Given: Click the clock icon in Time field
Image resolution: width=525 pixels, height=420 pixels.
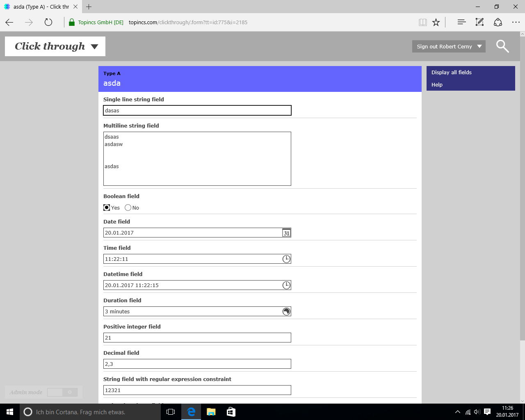Looking at the screenshot, I should click(x=286, y=259).
